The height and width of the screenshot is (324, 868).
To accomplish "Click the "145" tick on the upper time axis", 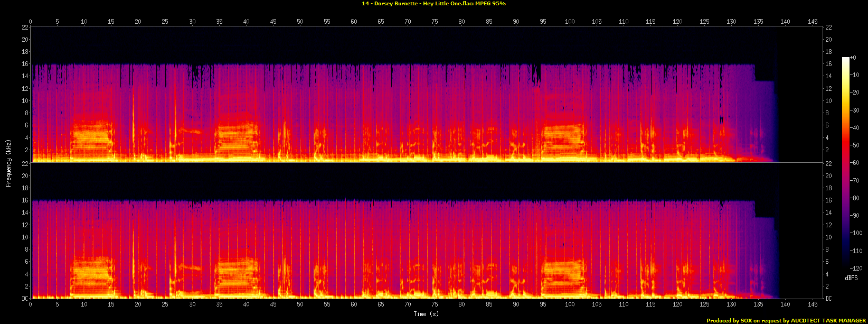I will pos(813,22).
